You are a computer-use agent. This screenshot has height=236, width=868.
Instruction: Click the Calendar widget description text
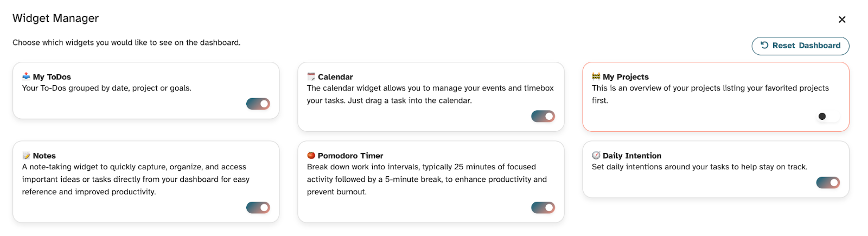430,94
